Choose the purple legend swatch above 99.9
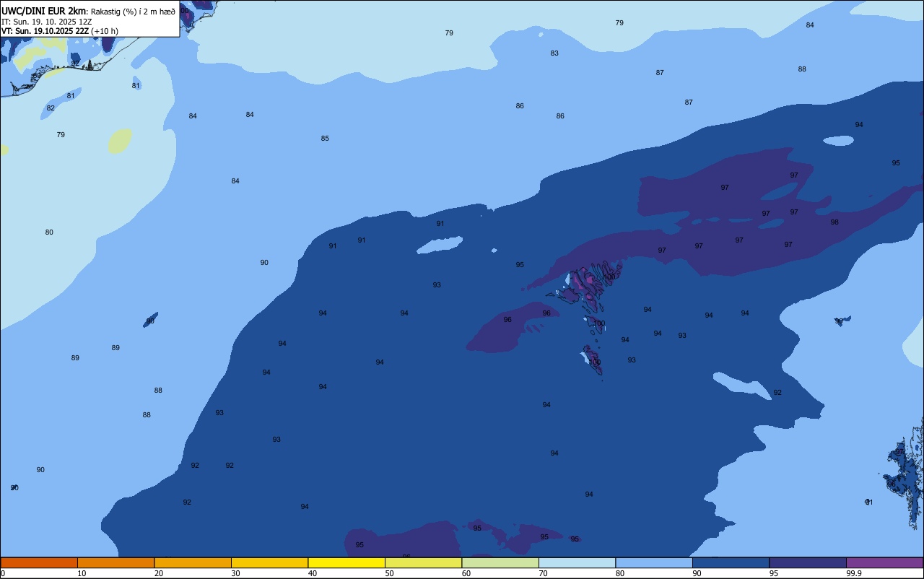This screenshot has width=924, height=579. [x=884, y=562]
